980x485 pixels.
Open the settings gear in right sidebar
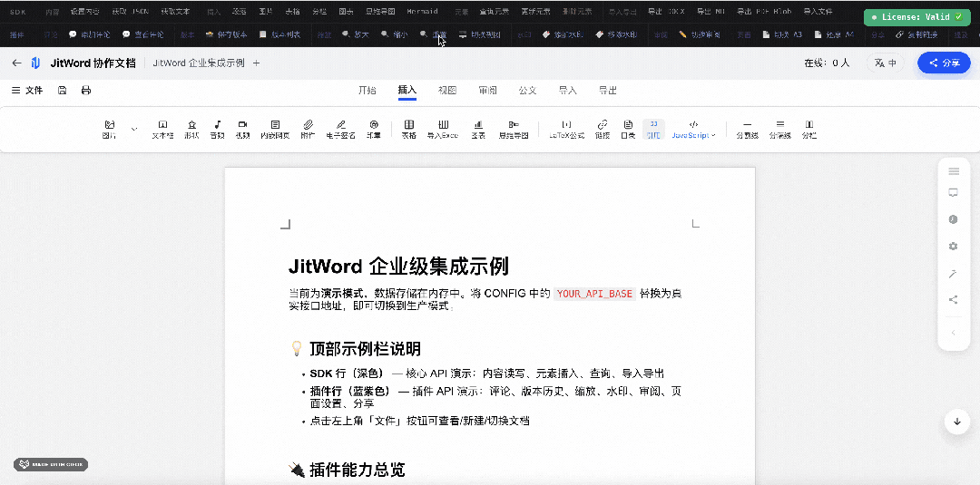click(954, 247)
